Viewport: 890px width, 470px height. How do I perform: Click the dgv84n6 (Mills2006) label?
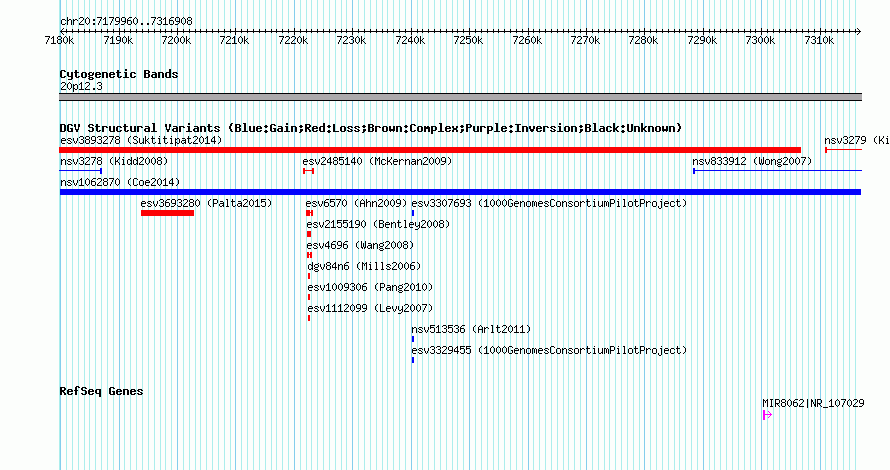coord(364,266)
